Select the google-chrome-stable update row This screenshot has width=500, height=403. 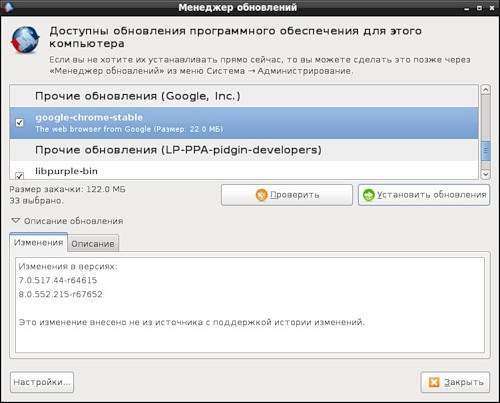244,123
